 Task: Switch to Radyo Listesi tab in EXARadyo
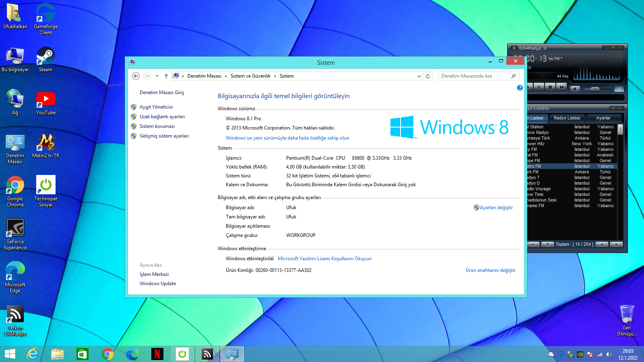tap(567, 118)
